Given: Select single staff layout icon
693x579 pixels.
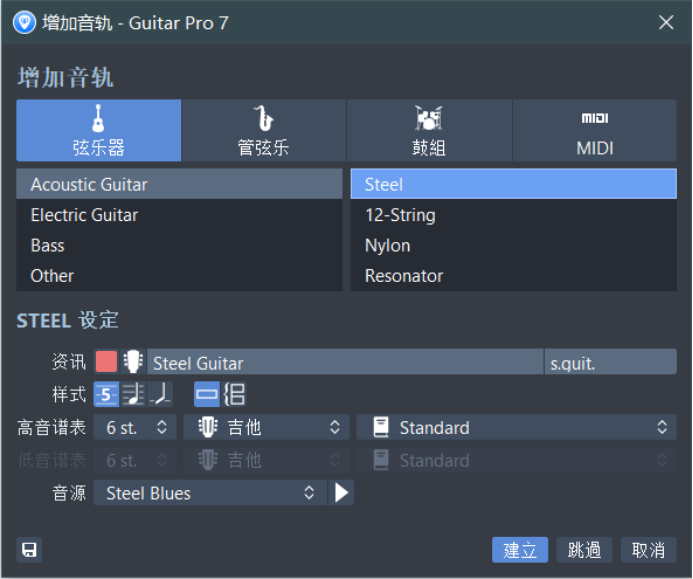Looking at the screenshot, I should (x=206, y=394).
